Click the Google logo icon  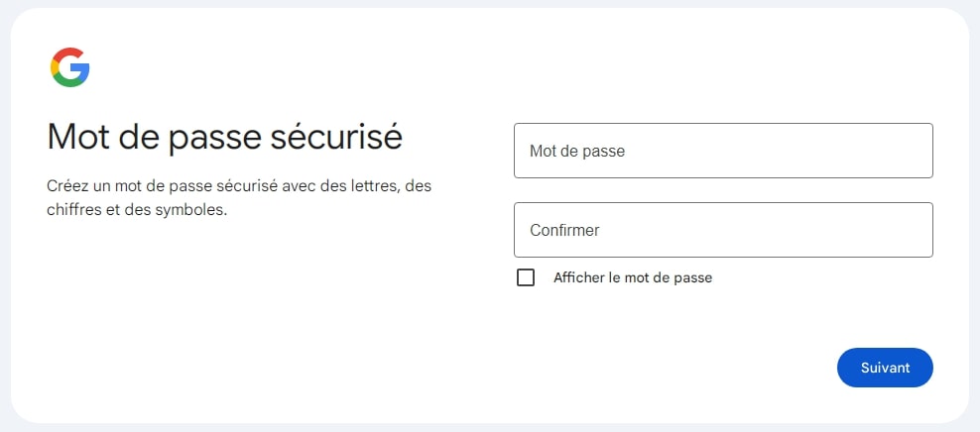click(x=70, y=67)
